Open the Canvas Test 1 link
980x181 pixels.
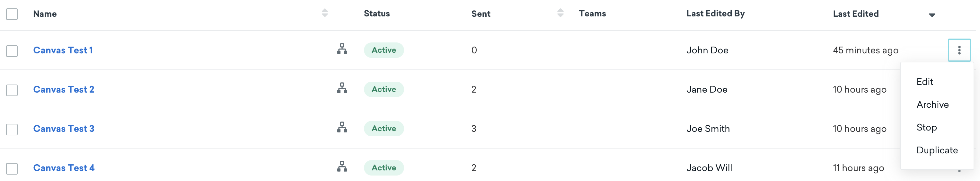pyautogui.click(x=63, y=50)
